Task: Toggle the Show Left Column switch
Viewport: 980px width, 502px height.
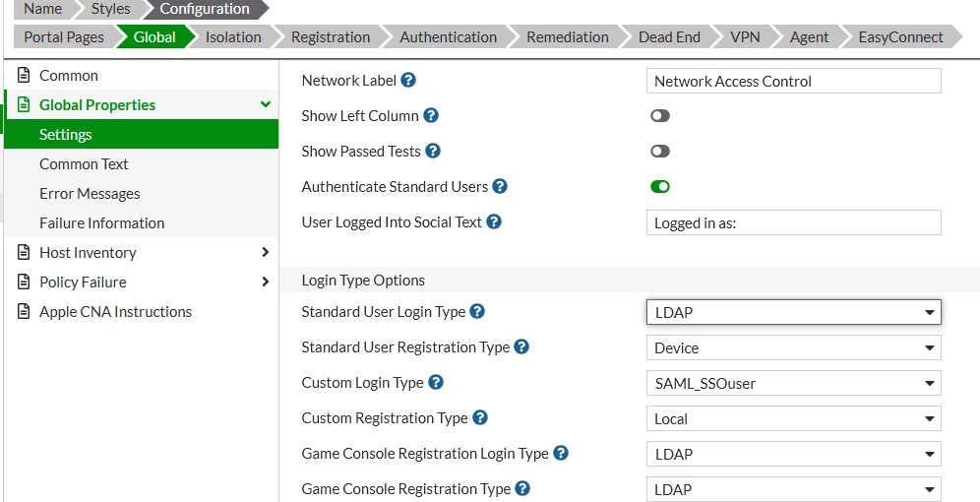Action: click(x=660, y=115)
